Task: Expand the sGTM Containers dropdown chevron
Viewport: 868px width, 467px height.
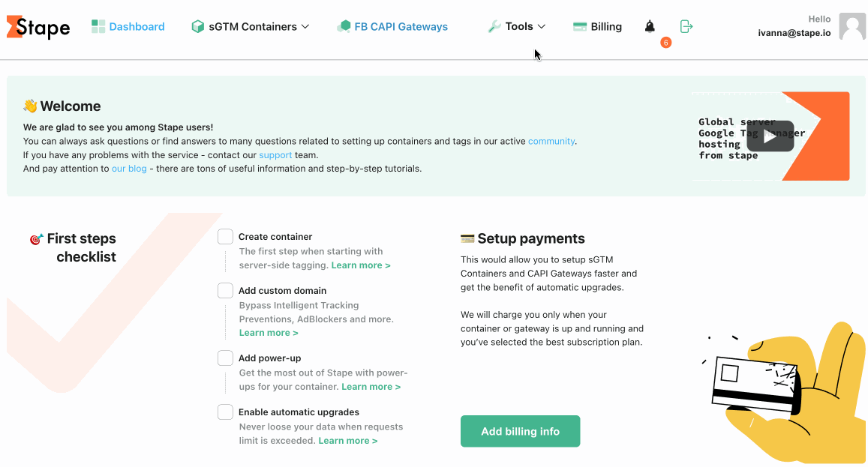Action: point(305,26)
